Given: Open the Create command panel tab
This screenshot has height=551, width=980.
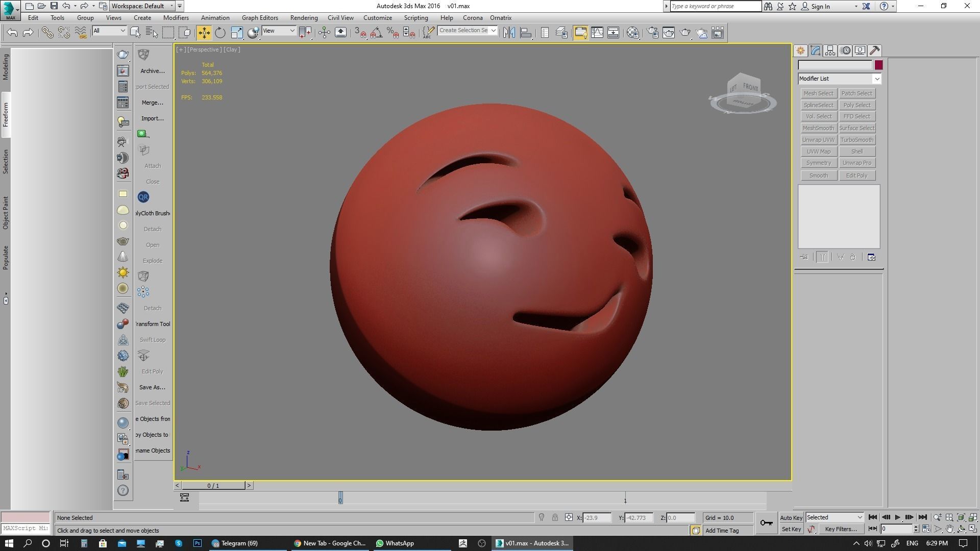Looking at the screenshot, I should [x=800, y=51].
